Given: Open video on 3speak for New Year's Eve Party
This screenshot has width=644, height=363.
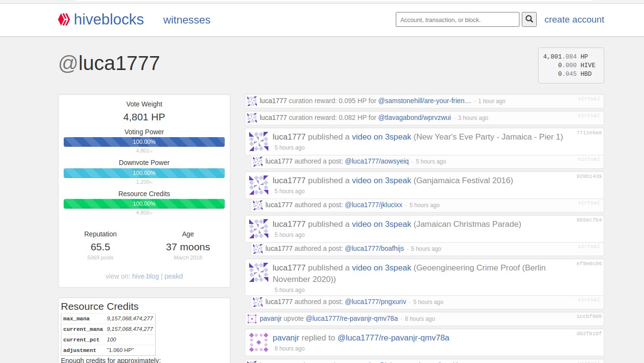Looking at the screenshot, I should [381, 137].
